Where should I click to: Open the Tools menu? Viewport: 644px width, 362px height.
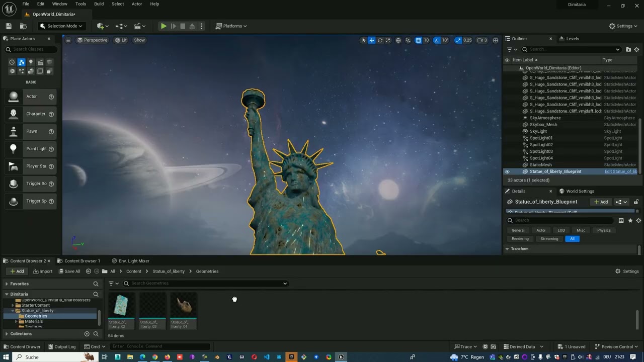[80, 4]
